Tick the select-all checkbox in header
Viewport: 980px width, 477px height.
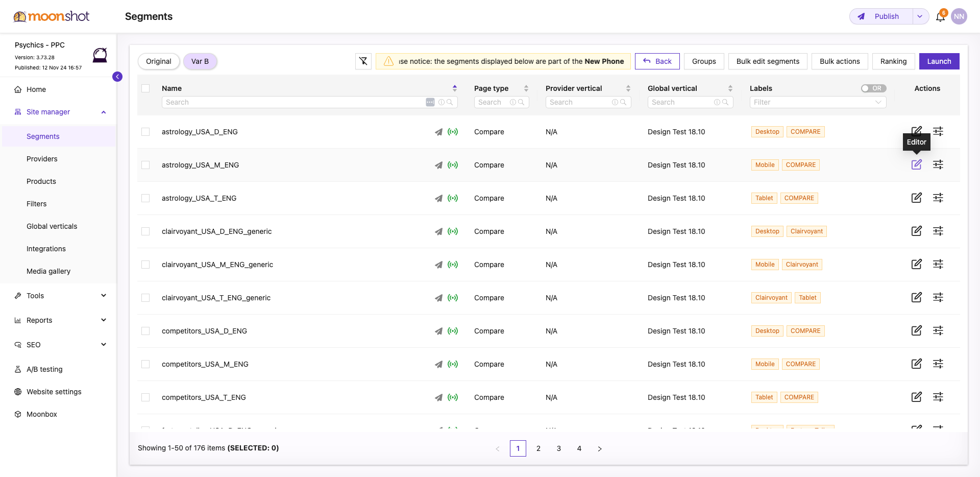[x=145, y=88]
